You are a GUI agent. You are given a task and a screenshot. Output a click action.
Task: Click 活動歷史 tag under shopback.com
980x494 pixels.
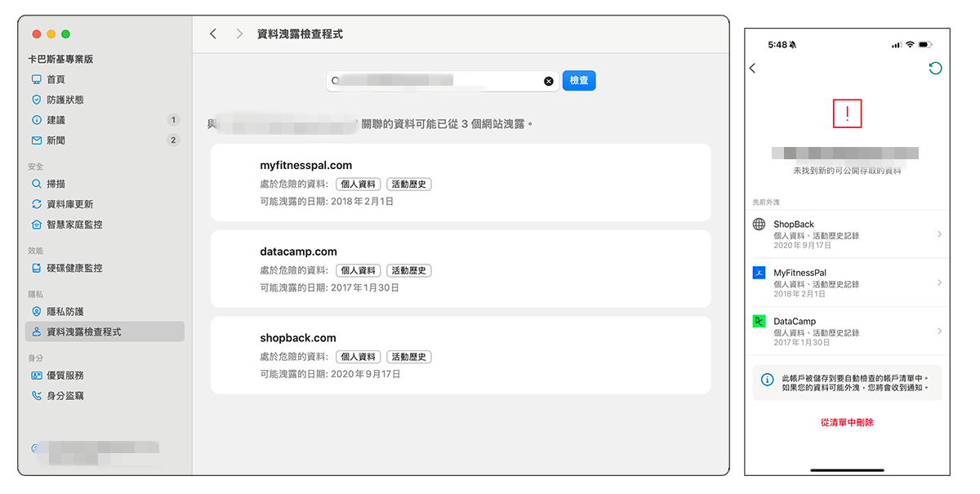[408, 357]
